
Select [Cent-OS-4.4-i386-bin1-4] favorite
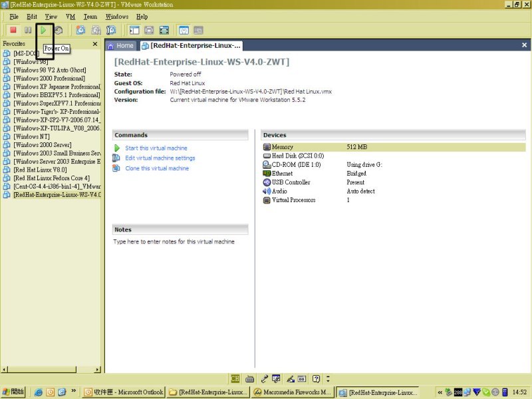57,187
